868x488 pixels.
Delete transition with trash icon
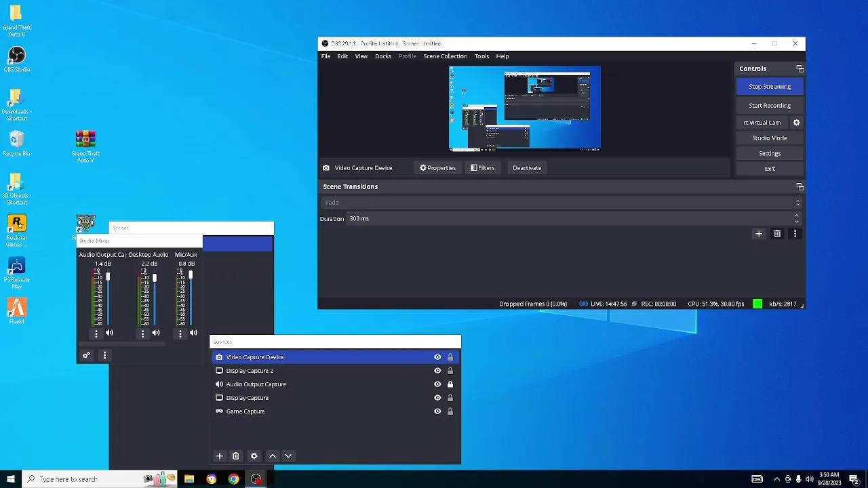(777, 234)
